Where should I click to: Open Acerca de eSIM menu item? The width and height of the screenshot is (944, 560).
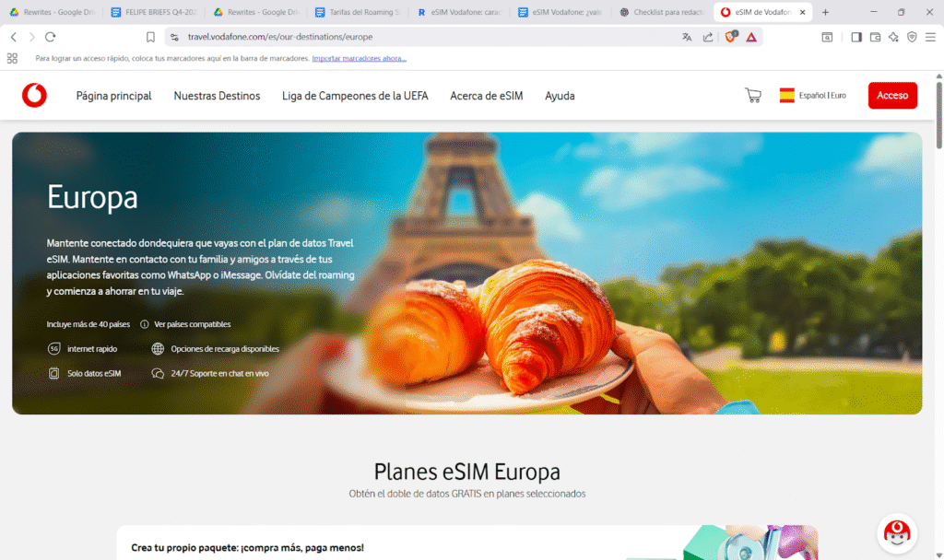[486, 96]
